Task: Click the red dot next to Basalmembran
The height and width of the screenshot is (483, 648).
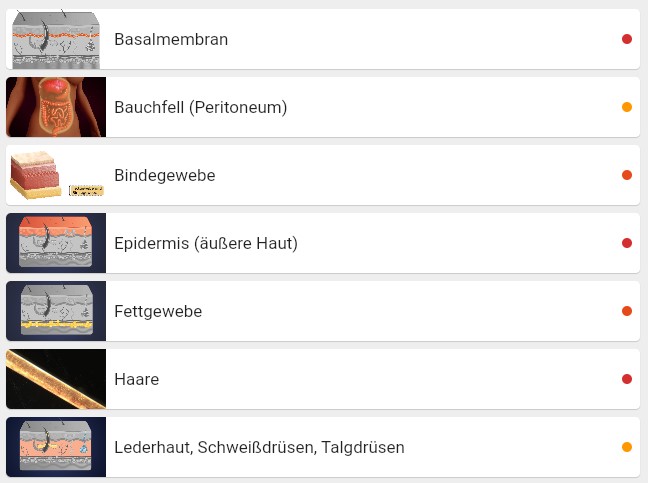Action: (x=627, y=39)
